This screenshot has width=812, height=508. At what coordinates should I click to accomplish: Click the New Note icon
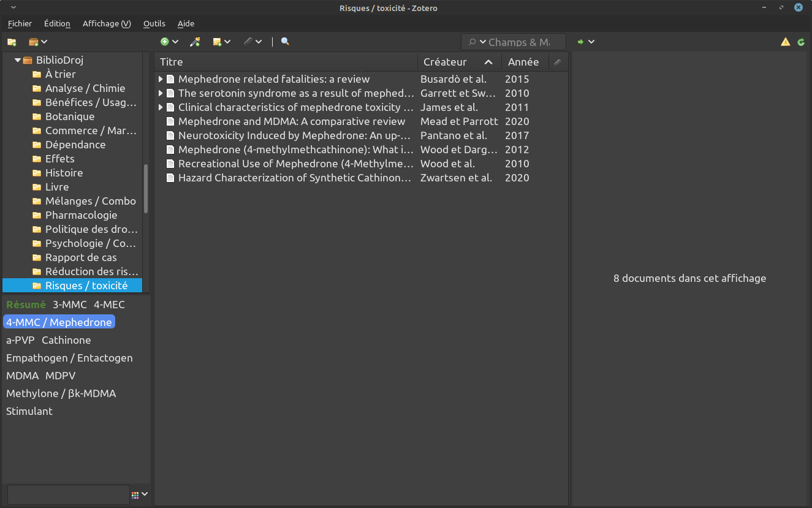(x=217, y=42)
